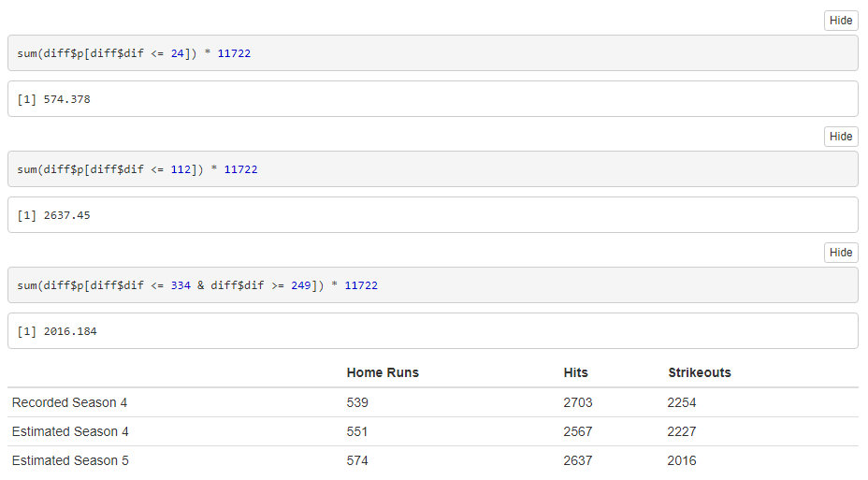
Task: Hide the code chunk filtering dif <= 24
Action: click(840, 21)
